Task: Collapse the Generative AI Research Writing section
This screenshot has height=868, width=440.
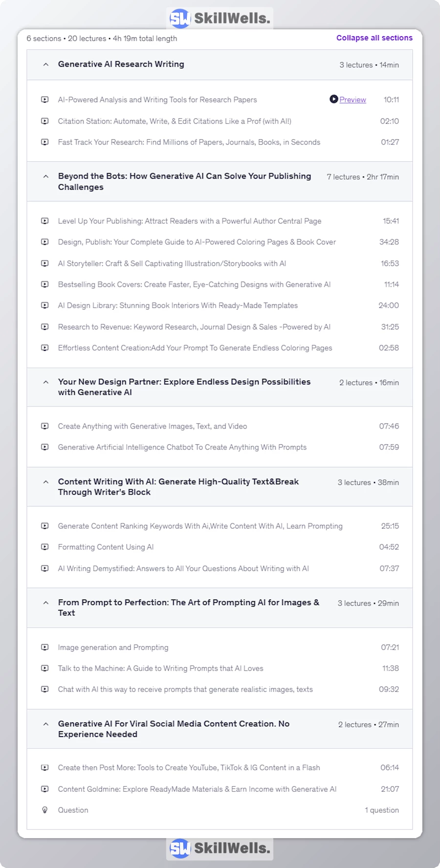Action: click(45, 65)
